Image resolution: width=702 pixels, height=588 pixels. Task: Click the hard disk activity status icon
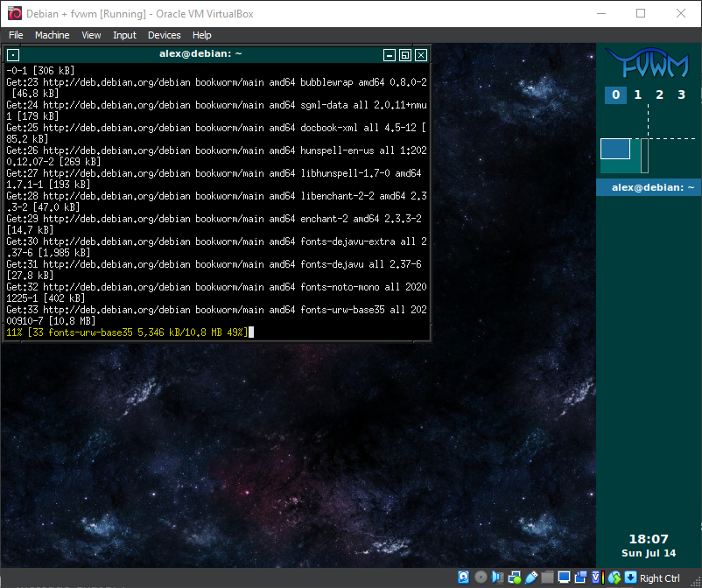coord(465,577)
